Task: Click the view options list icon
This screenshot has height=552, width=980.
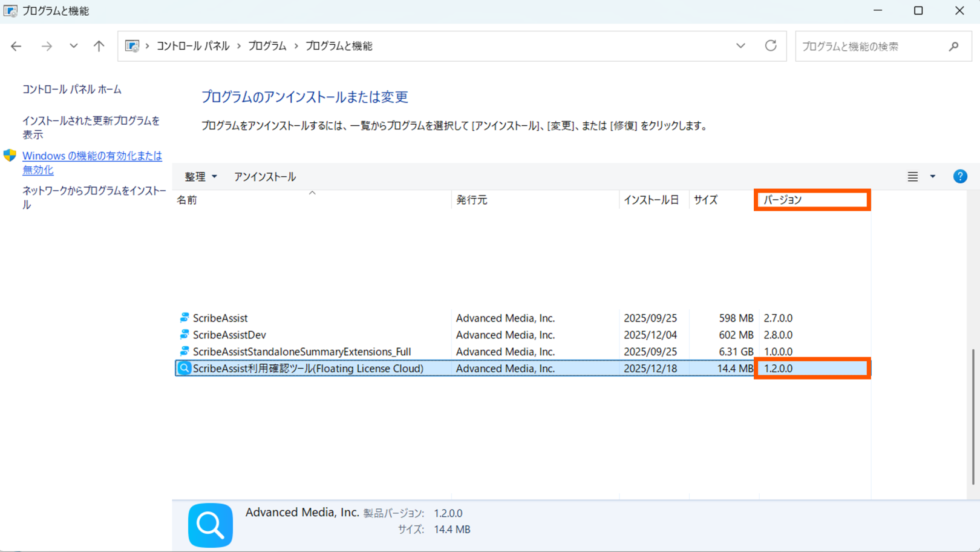Action: [912, 177]
